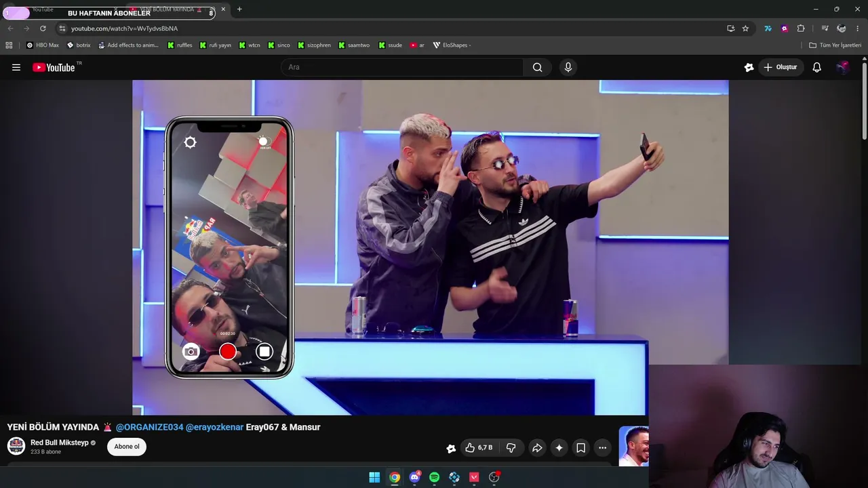Image resolution: width=868 pixels, height=488 pixels.
Task: Click the sparkle Ask button under the video
Action: coord(559,448)
